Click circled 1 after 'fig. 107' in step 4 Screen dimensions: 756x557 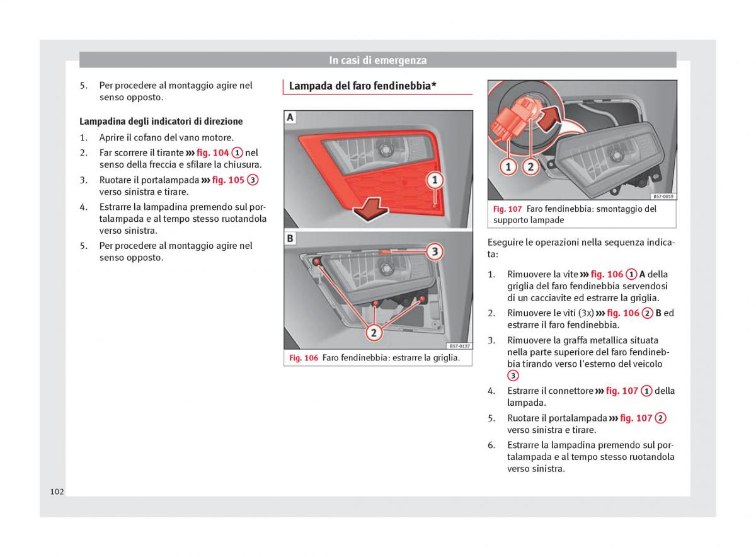[646, 391]
